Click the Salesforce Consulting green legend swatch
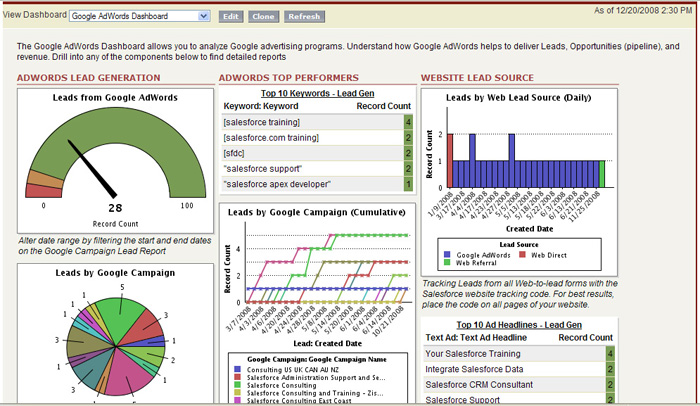This screenshot has width=700, height=406. pos(238,385)
